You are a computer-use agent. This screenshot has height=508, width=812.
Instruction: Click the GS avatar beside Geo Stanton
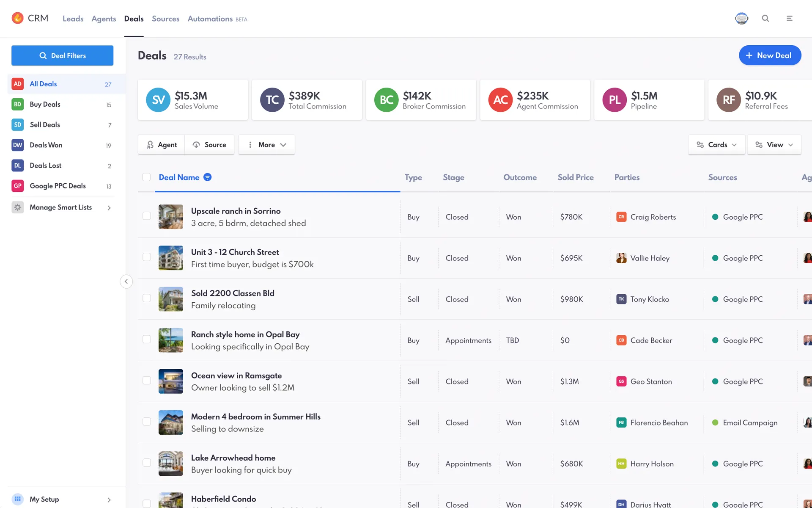621,381
